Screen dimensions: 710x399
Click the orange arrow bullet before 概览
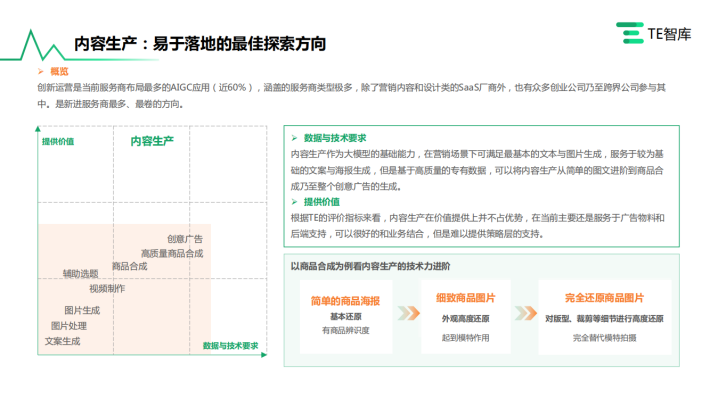click(41, 71)
